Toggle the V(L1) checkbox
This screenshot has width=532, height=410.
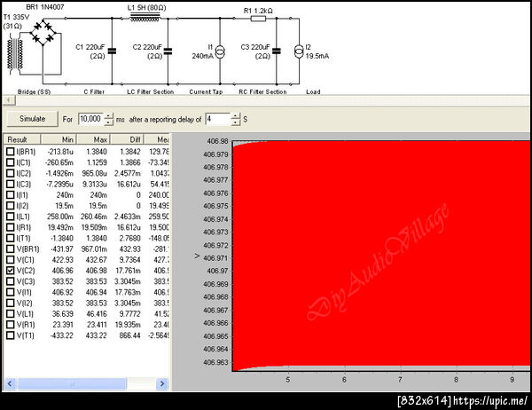pos(11,313)
